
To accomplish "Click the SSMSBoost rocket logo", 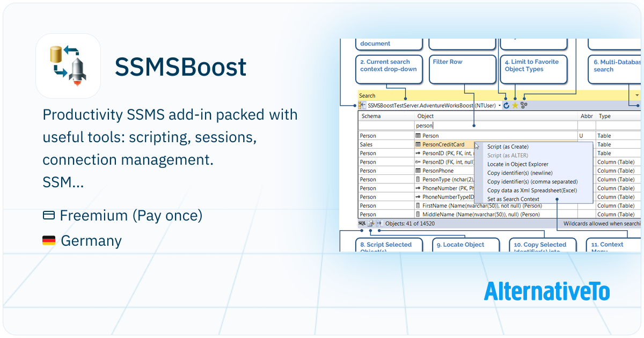I will pyautogui.click(x=68, y=66).
